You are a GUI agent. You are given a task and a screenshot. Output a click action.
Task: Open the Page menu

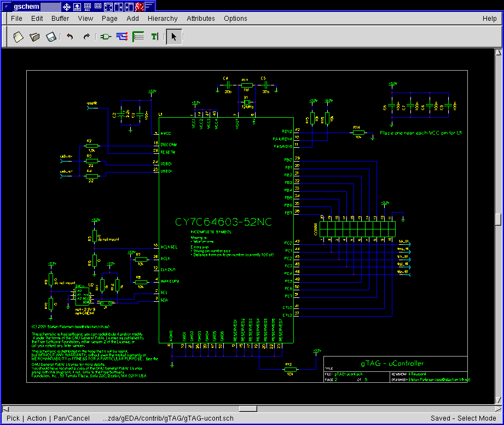click(x=109, y=19)
